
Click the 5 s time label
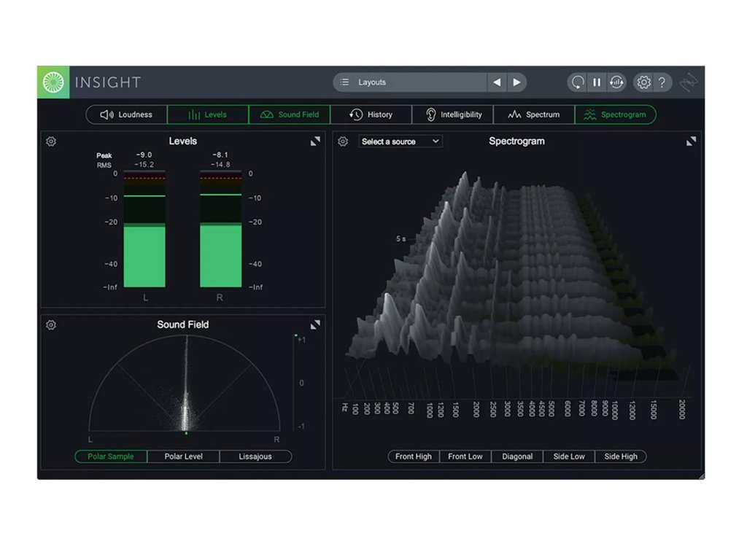click(x=401, y=238)
